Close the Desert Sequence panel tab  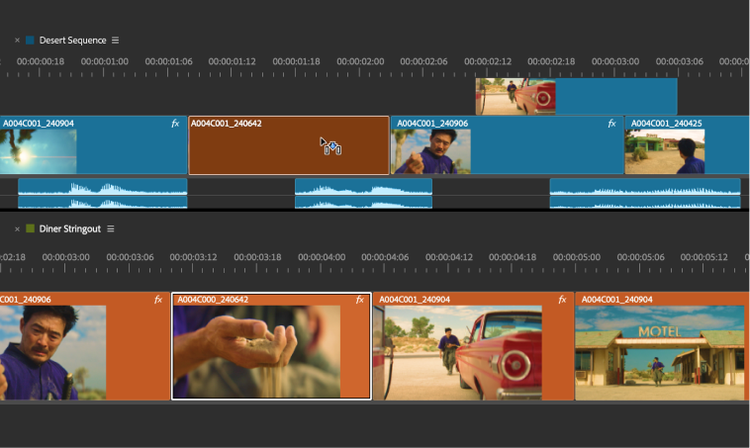point(17,40)
